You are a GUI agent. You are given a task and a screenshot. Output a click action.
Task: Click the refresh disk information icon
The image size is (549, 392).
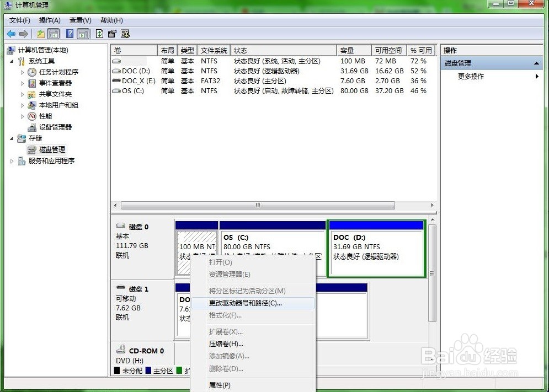(x=99, y=34)
